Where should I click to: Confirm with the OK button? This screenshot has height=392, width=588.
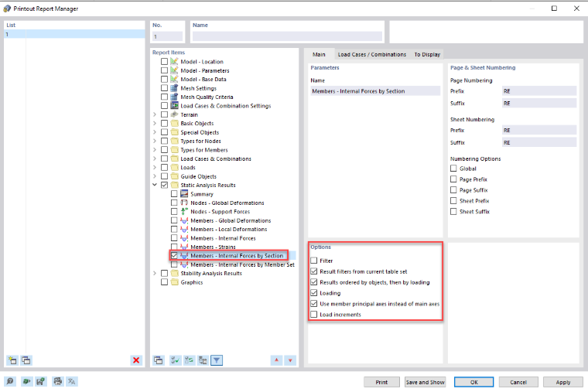[474, 382]
